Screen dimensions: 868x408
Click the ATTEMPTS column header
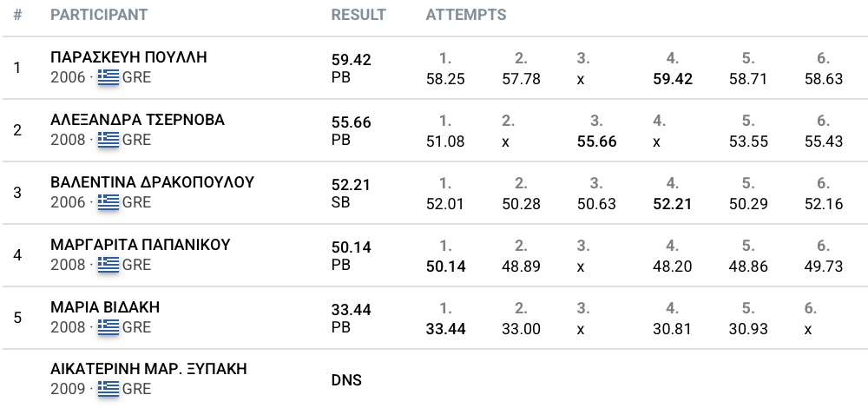point(466,15)
